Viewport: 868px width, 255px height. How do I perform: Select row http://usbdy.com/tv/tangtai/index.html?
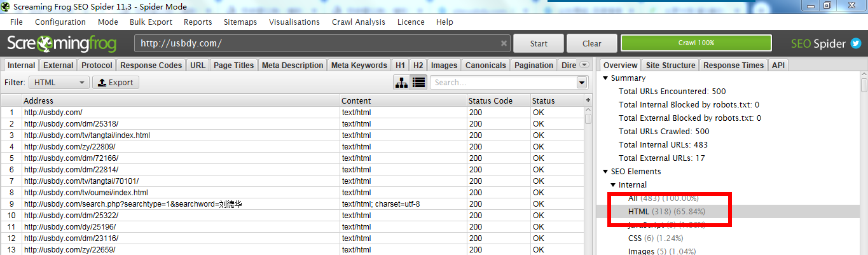click(x=293, y=135)
